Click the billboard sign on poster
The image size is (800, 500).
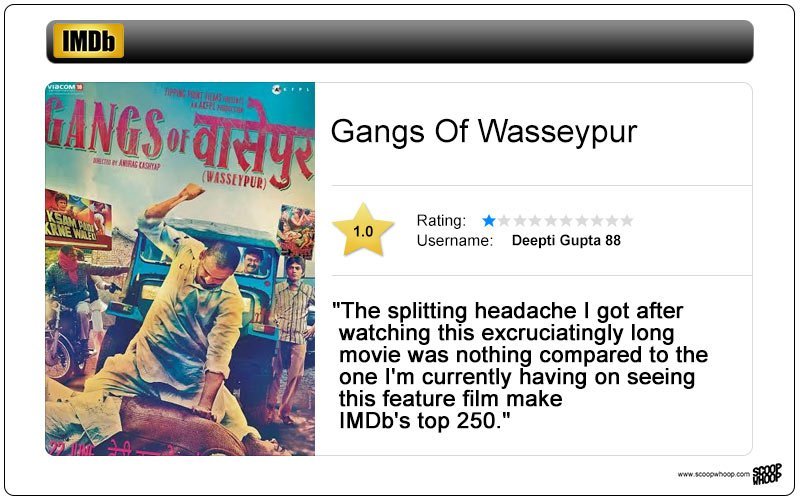[x=78, y=219]
